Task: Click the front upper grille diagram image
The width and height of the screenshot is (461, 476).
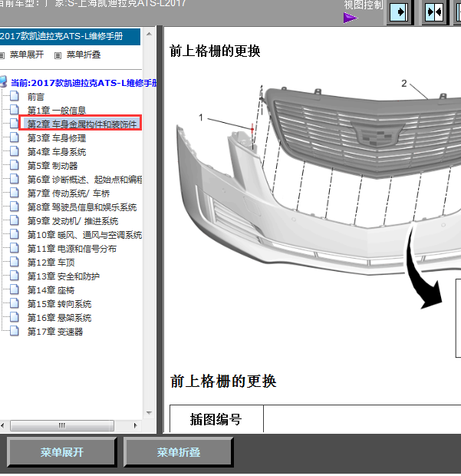Action: pos(318,219)
